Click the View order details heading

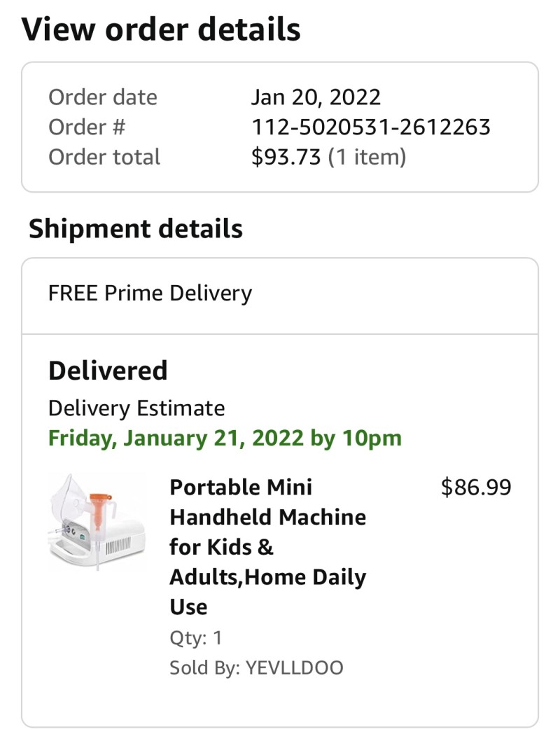[161, 29]
